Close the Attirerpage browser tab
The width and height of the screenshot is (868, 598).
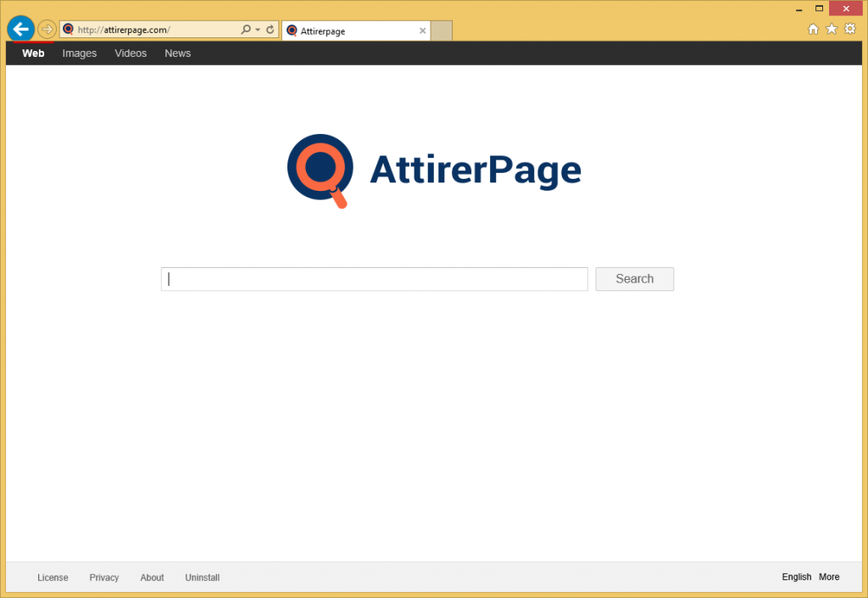click(422, 31)
